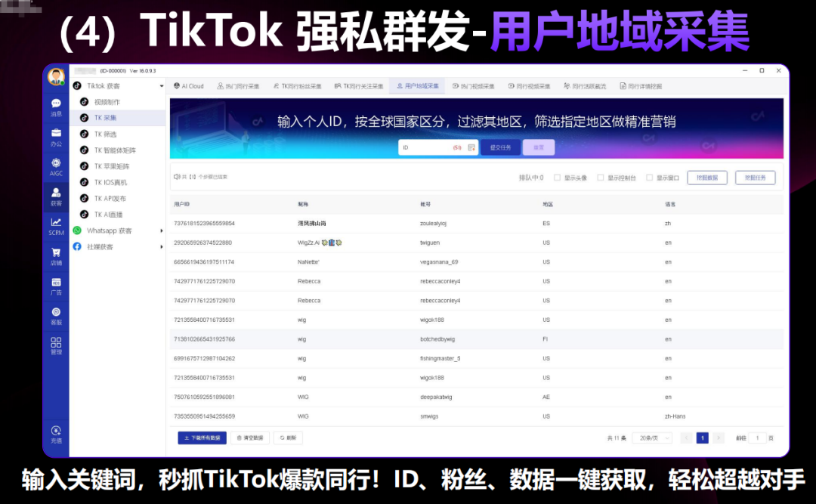The width and height of the screenshot is (816, 504).
Task: Switch to the AI Cloud tab
Action: pyautogui.click(x=188, y=86)
